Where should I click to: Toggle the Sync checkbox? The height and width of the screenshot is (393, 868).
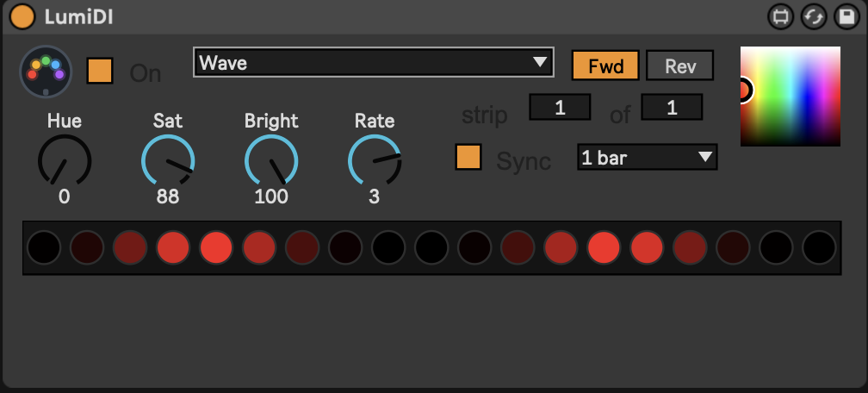click(x=468, y=157)
